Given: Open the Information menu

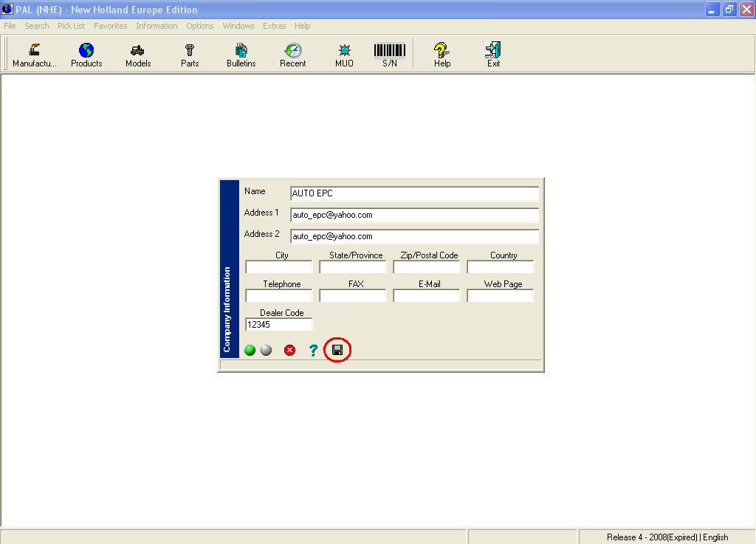Looking at the screenshot, I should tap(157, 26).
